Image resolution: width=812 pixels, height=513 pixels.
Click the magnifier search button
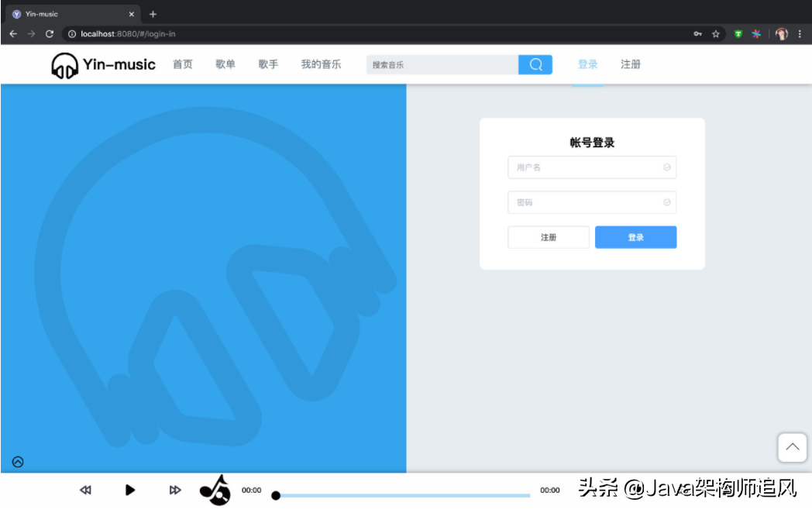[x=535, y=65]
